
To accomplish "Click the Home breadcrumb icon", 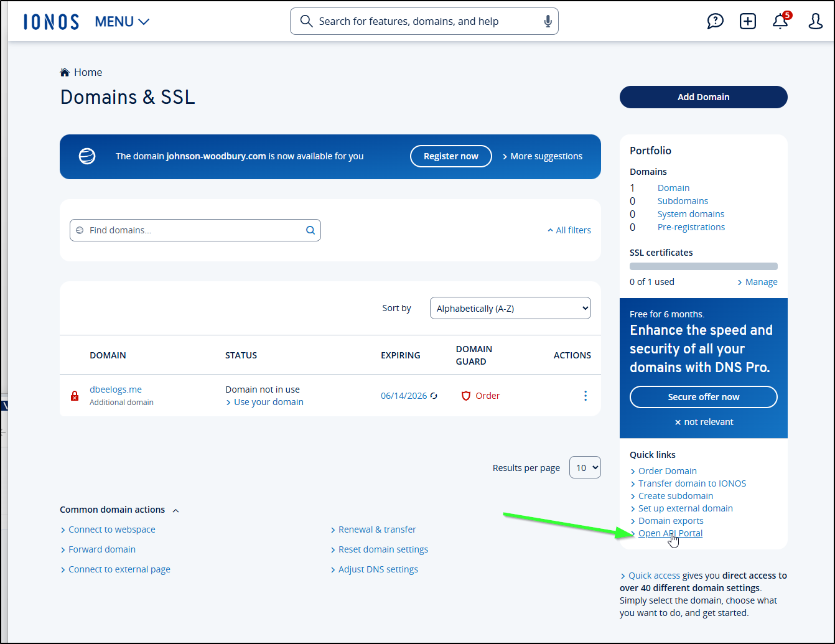I will [x=65, y=72].
